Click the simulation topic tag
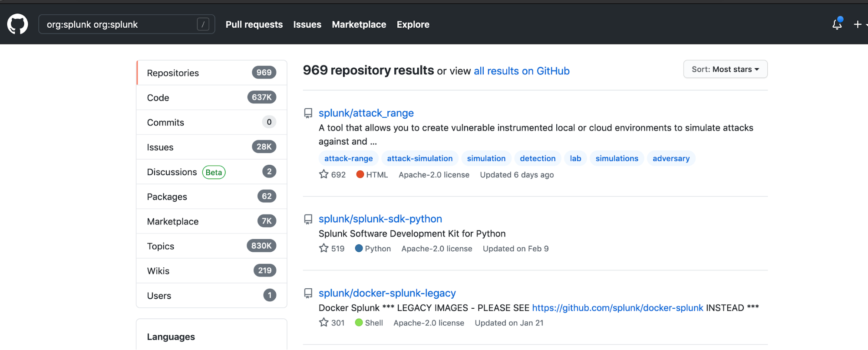The width and height of the screenshot is (868, 350). [x=486, y=158]
